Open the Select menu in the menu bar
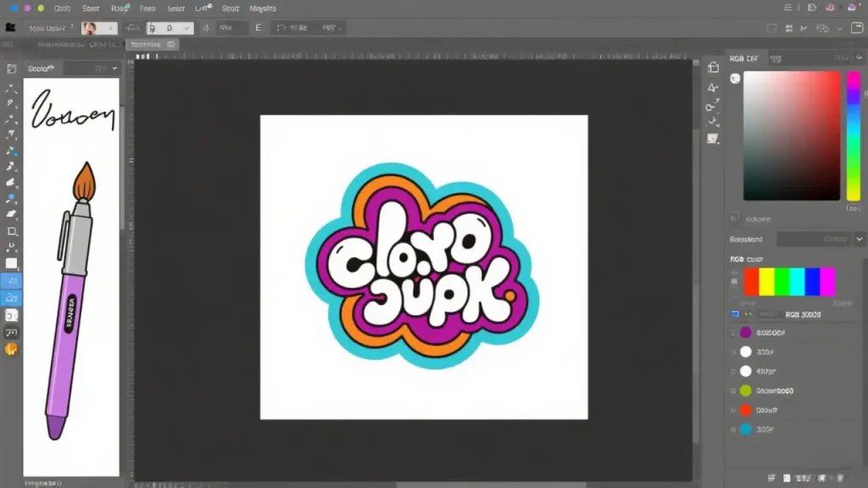The height and width of the screenshot is (488, 868). [x=230, y=8]
